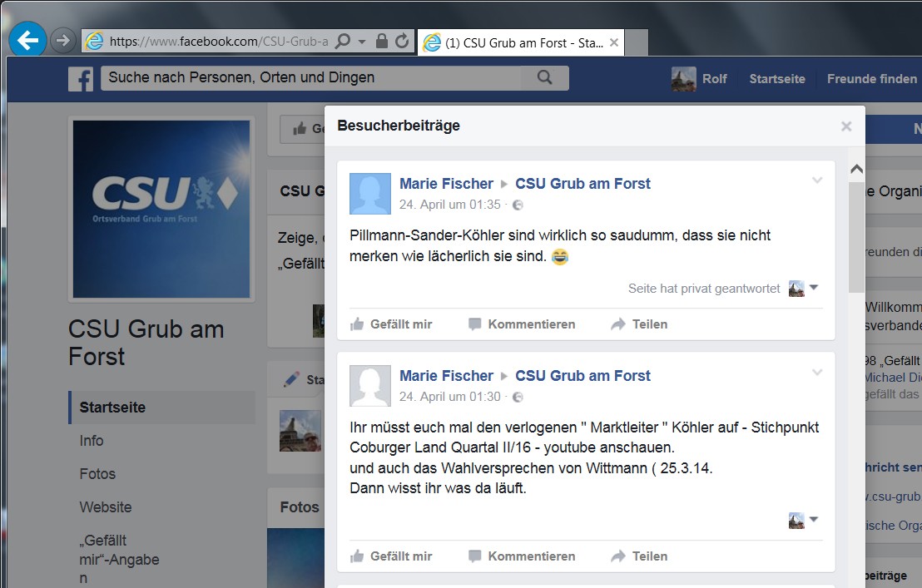Image resolution: width=922 pixels, height=588 pixels.
Task: Click Kommentieren on the 01:30 post
Action: [522, 556]
